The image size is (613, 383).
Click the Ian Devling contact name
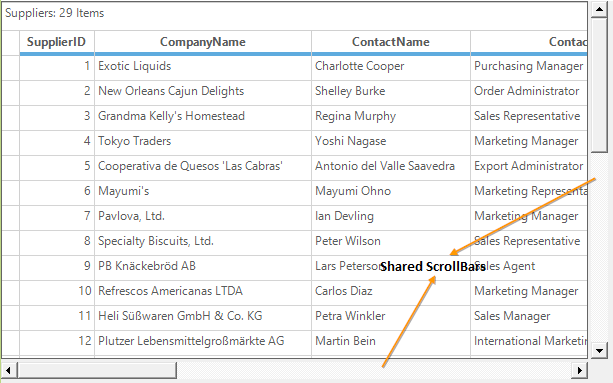(x=344, y=216)
